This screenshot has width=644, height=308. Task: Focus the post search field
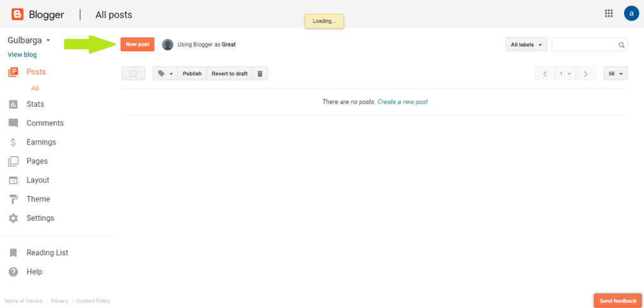click(584, 45)
